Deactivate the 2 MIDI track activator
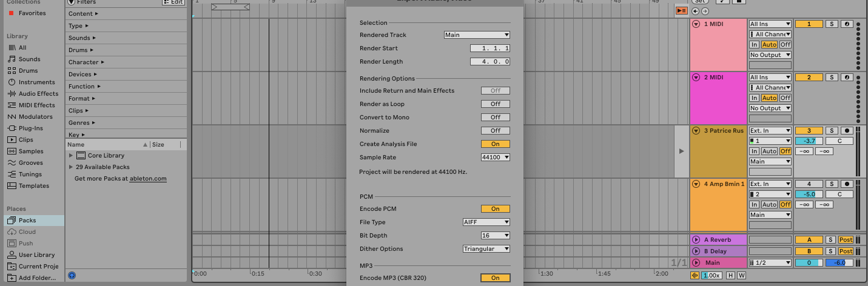 (x=809, y=78)
